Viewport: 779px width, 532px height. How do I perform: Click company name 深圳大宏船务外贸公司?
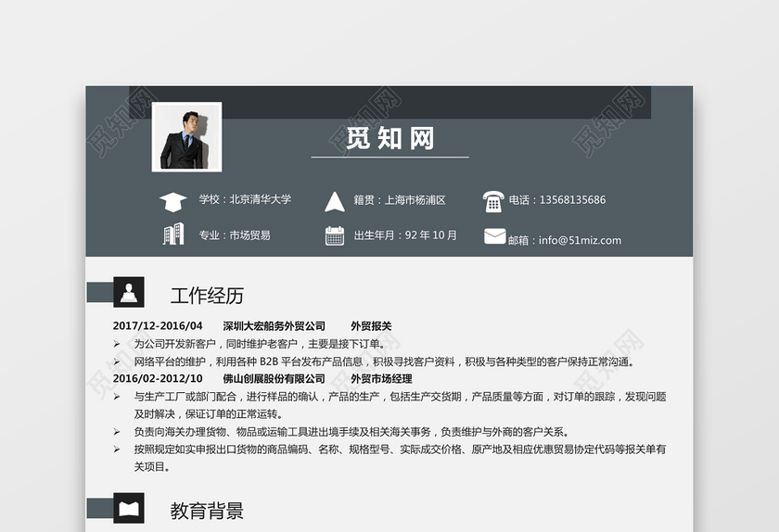tap(274, 326)
